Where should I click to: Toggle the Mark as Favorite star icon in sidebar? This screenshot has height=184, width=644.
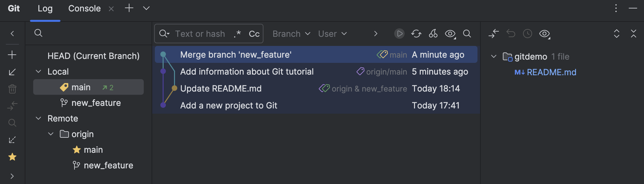pyautogui.click(x=12, y=157)
